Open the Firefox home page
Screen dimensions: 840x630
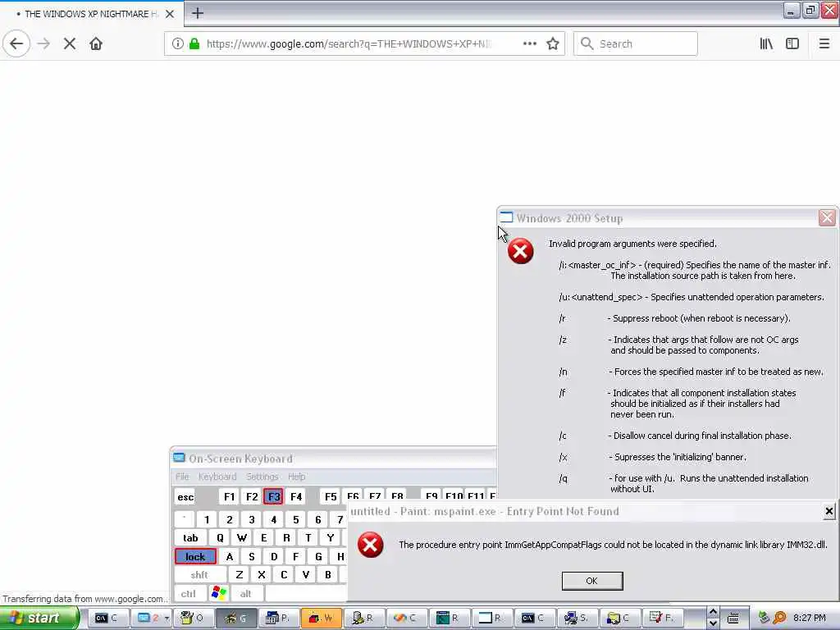coord(96,43)
